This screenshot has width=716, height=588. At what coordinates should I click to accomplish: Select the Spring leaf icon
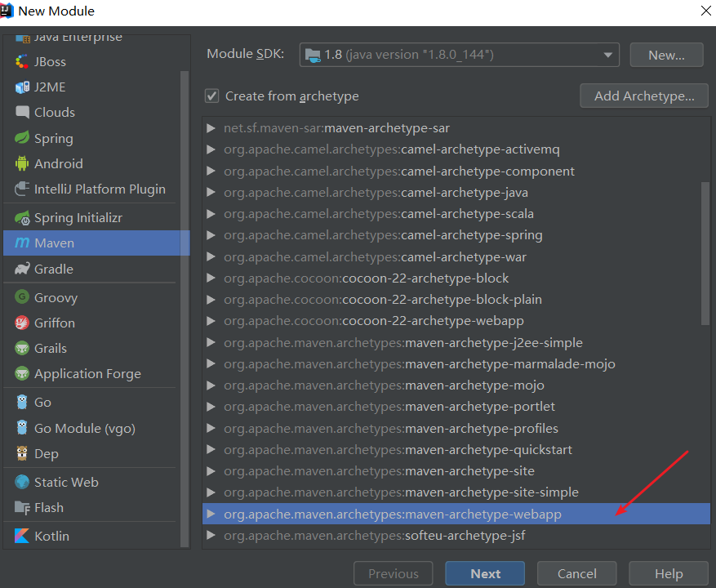[x=22, y=138]
